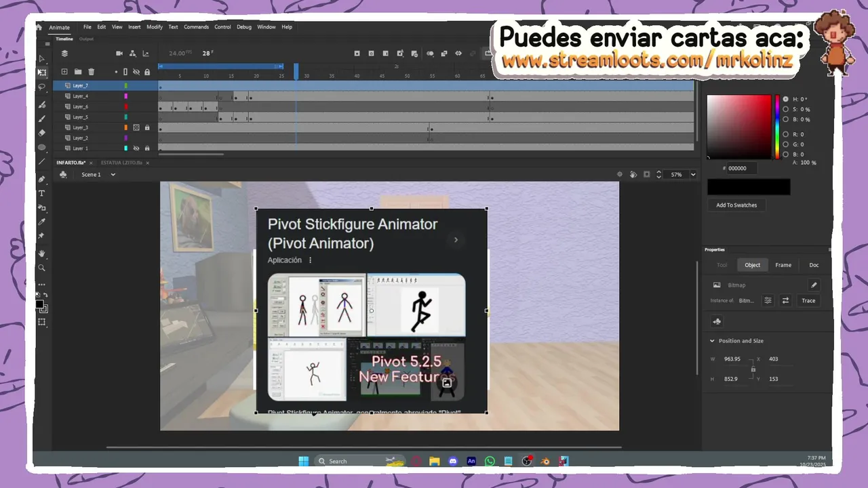Select Layer_2 in the timeline
The image size is (868, 488).
point(80,138)
